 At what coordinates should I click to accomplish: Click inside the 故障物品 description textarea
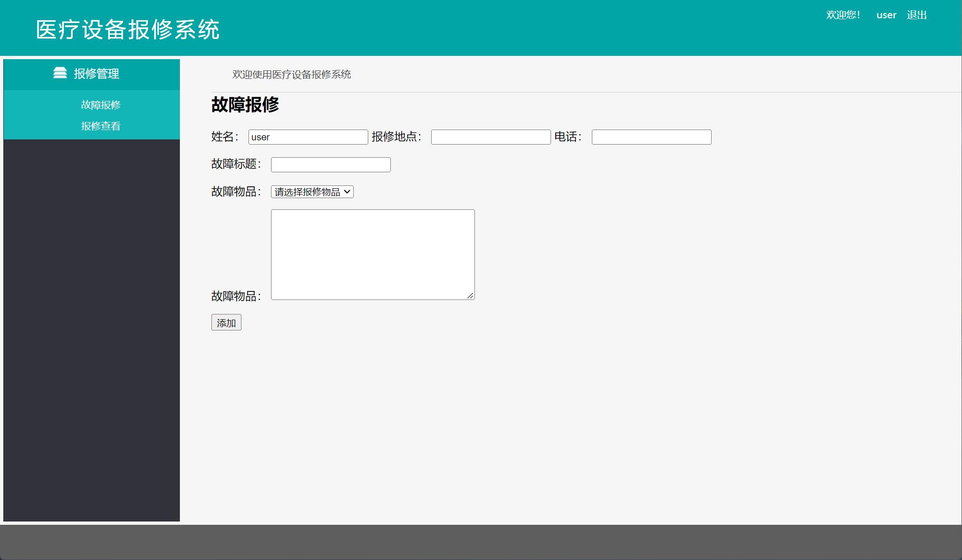pyautogui.click(x=372, y=249)
